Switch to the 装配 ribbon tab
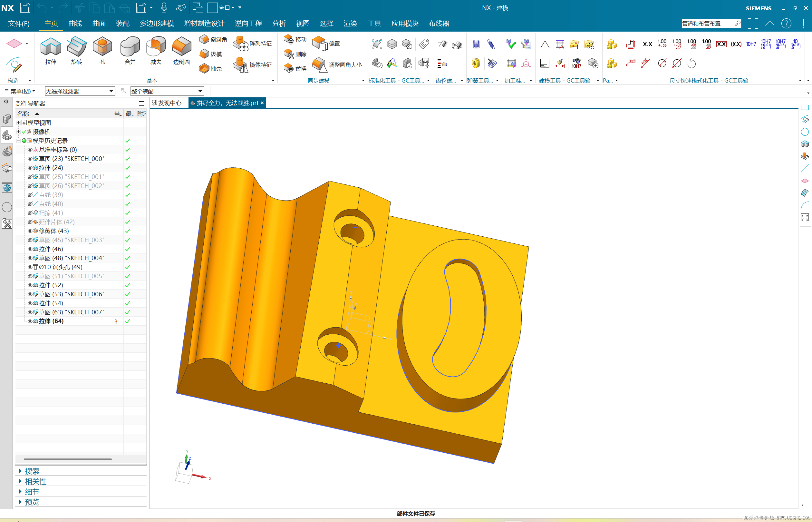Screen dimensions: 812x522 [x=123, y=24]
